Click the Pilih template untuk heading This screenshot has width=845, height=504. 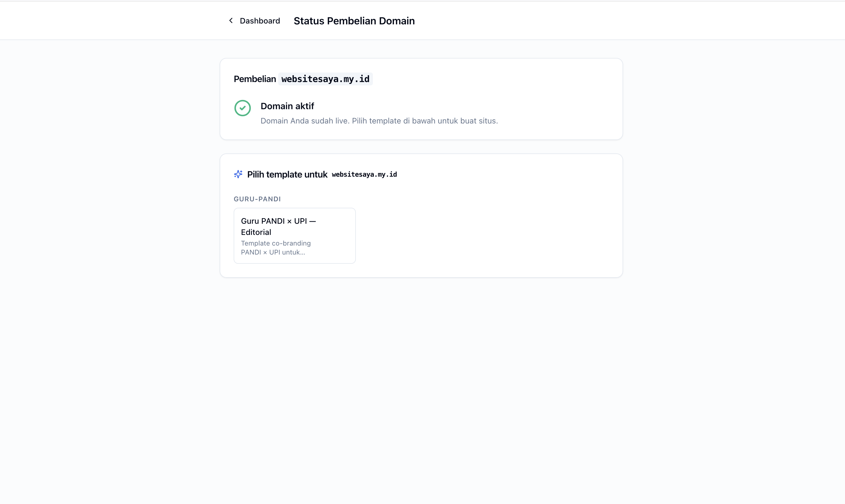287,174
